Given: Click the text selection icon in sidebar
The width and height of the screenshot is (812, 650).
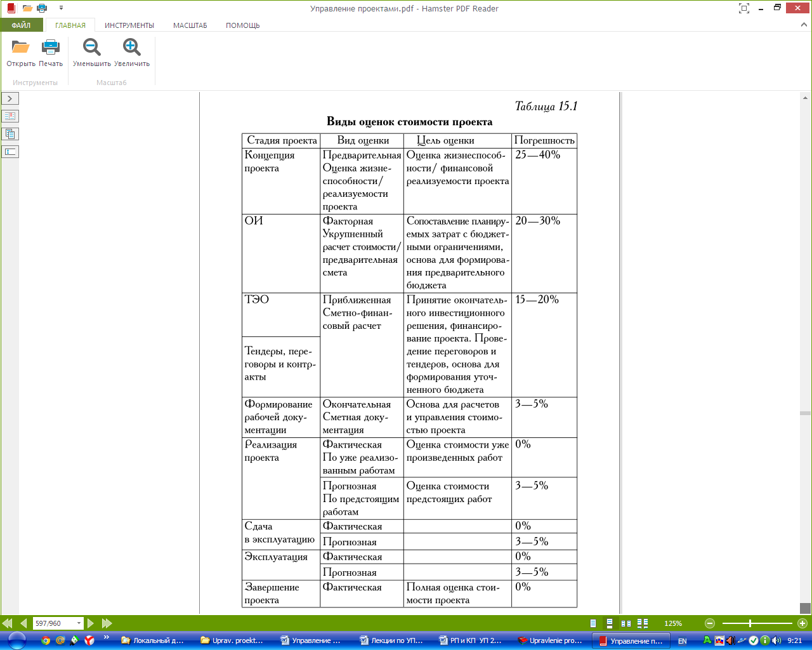Looking at the screenshot, I should pos(10,152).
